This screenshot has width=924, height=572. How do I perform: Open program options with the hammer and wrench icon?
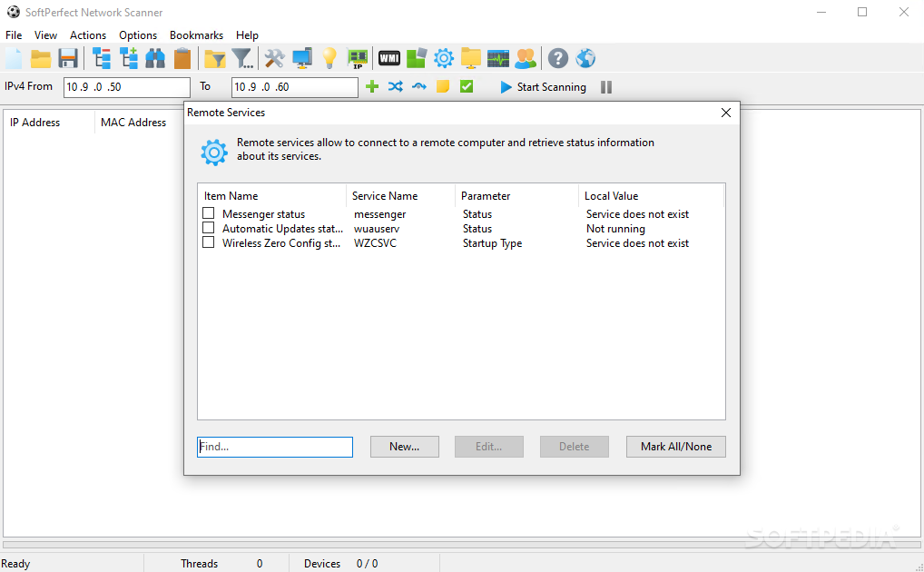pyautogui.click(x=275, y=58)
